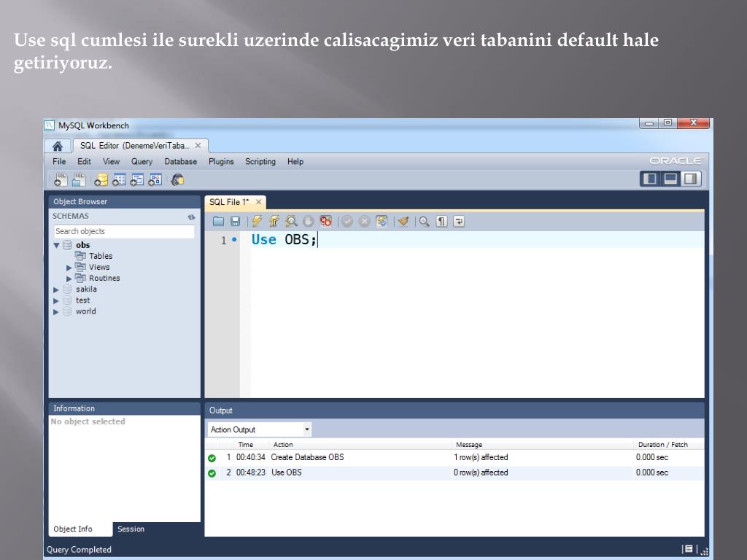Open the Plugins menu

[x=221, y=161]
